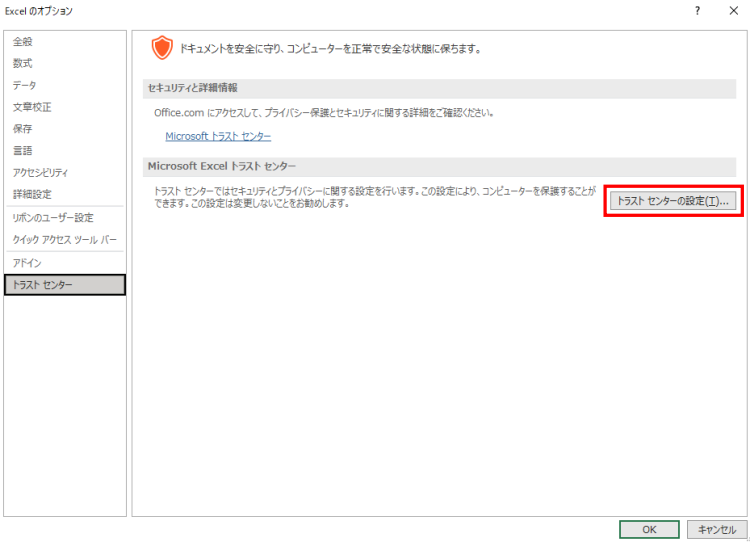Viewport: 750px width, 542px height.
Task: Follow the Microsoft トラスト センター link
Action: click(x=218, y=136)
